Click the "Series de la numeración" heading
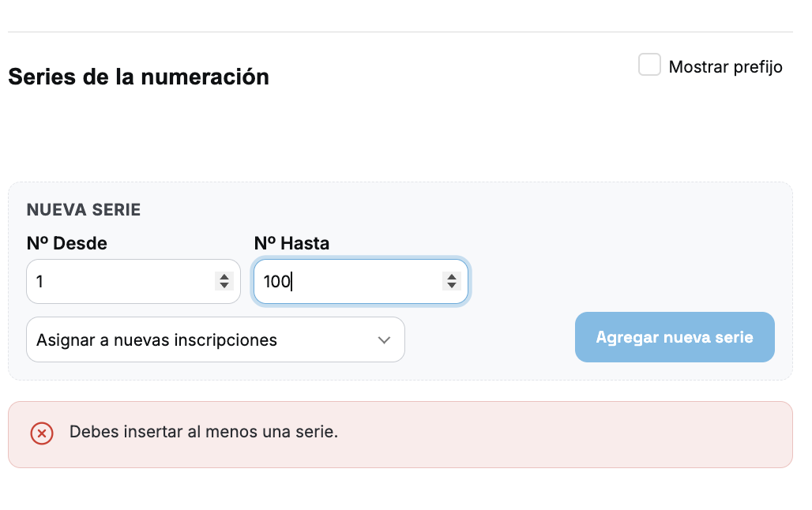The width and height of the screenshot is (812, 510). [139, 77]
